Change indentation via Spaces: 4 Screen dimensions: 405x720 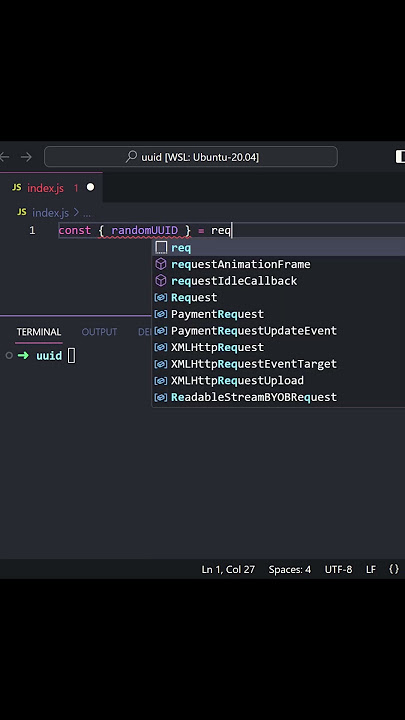pos(289,569)
